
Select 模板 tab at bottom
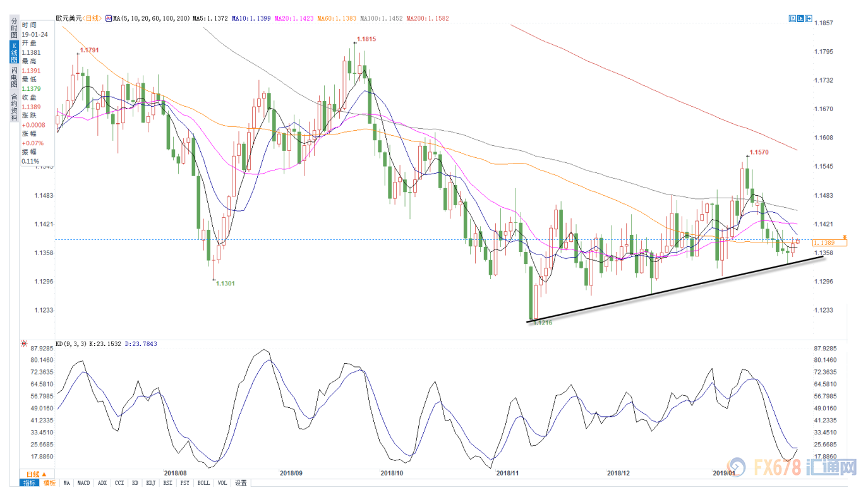(x=49, y=483)
